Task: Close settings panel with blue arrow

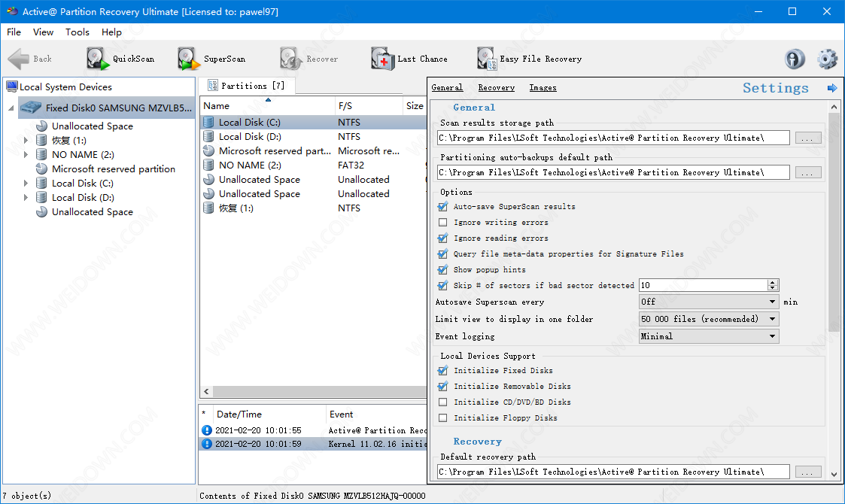Action: (x=832, y=88)
